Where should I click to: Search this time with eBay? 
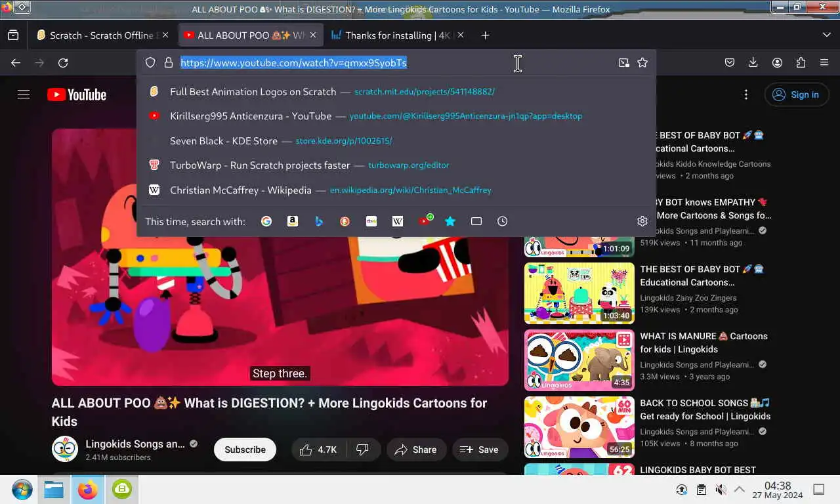371,221
